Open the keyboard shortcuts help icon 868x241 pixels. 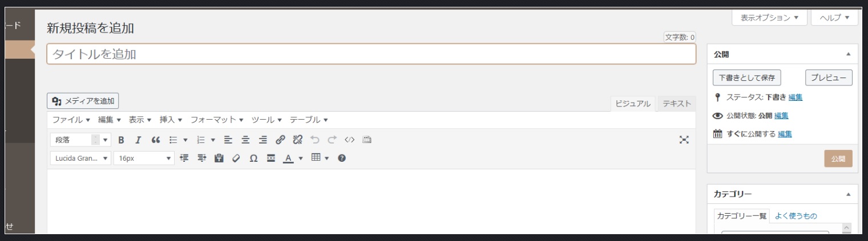342,158
